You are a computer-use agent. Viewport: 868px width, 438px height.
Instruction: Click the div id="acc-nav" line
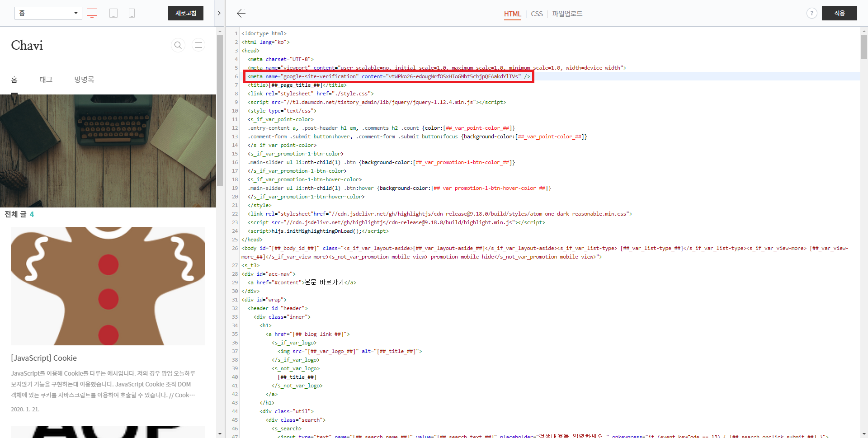[269, 274]
